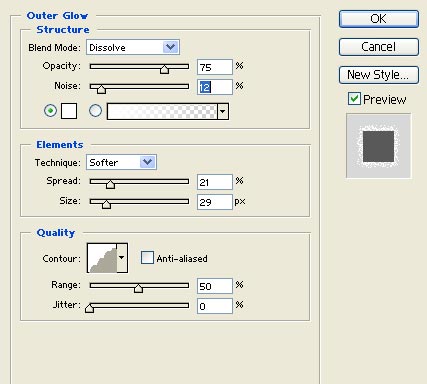Click the white glow color swatch

(x=69, y=111)
